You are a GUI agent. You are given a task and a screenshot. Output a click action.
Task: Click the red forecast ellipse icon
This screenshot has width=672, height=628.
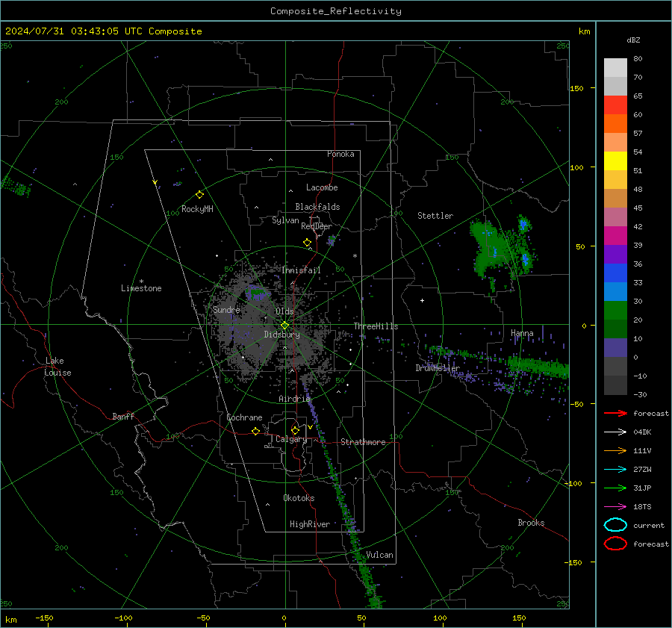click(615, 544)
